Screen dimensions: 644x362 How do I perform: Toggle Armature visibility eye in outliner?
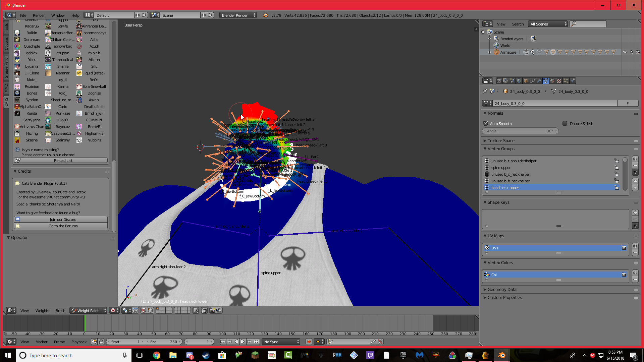click(x=625, y=52)
